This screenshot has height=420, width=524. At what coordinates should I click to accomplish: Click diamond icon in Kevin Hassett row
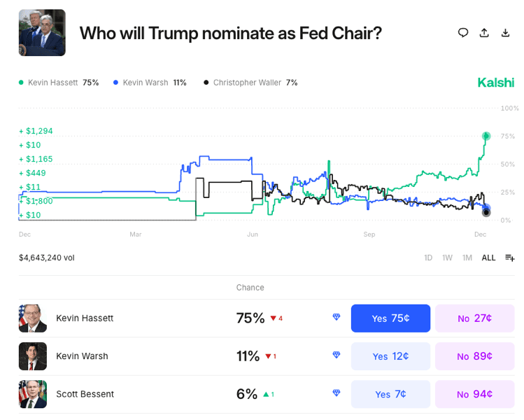pos(337,318)
